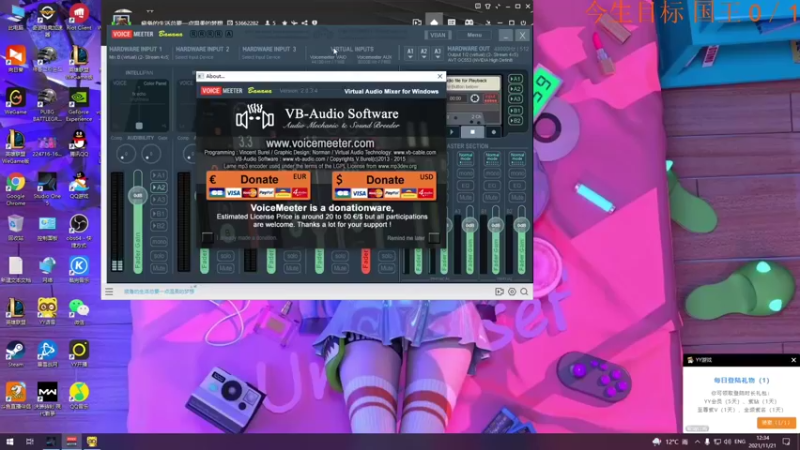This screenshot has width=800, height=450.
Task: Click the search icon in player bottom bar
Action: coord(524,292)
